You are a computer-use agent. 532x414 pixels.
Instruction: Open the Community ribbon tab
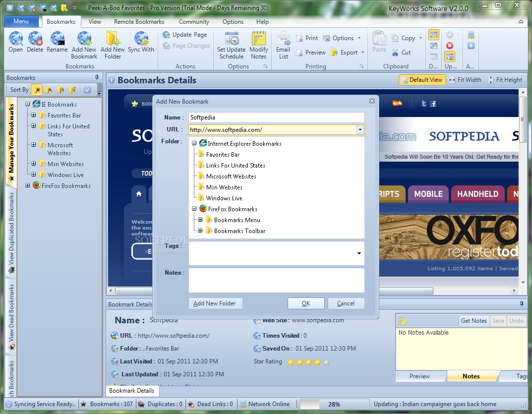point(194,22)
